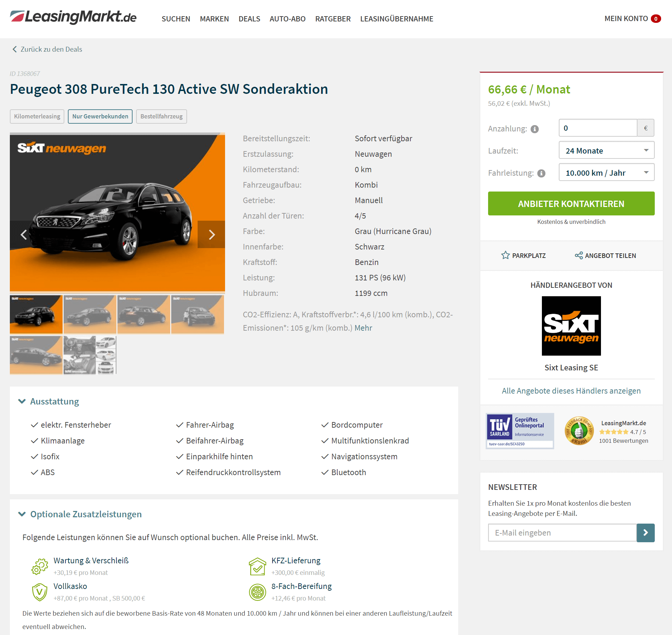Click the Grau (Hurricane Grau) color value
Image resolution: width=672 pixels, height=635 pixels.
click(393, 231)
